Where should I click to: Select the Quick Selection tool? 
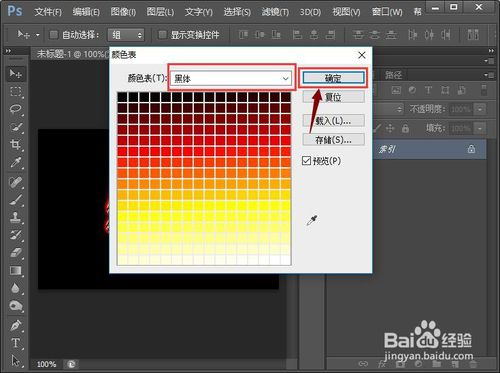(x=15, y=127)
